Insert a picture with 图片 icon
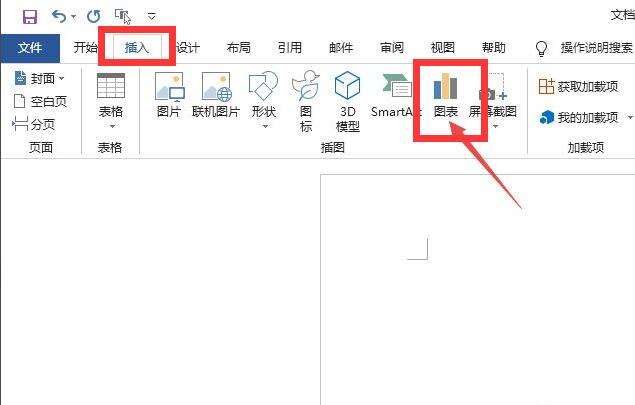 pos(169,95)
